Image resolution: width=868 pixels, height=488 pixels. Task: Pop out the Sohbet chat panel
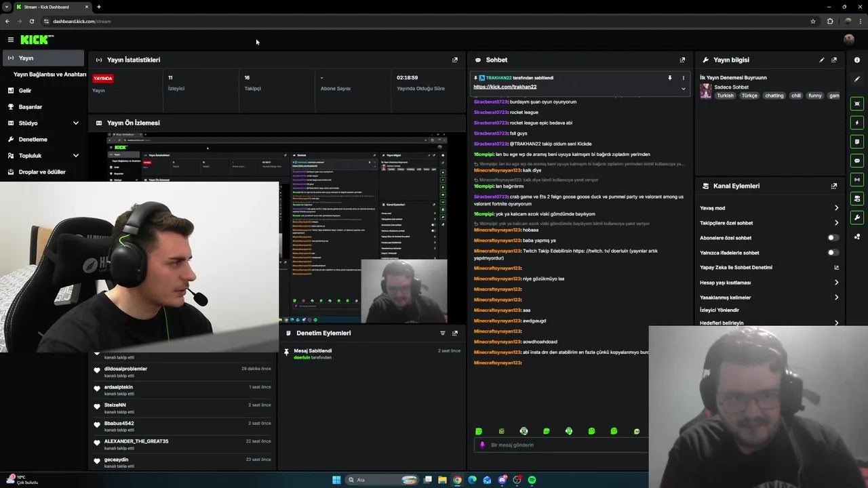tap(682, 60)
